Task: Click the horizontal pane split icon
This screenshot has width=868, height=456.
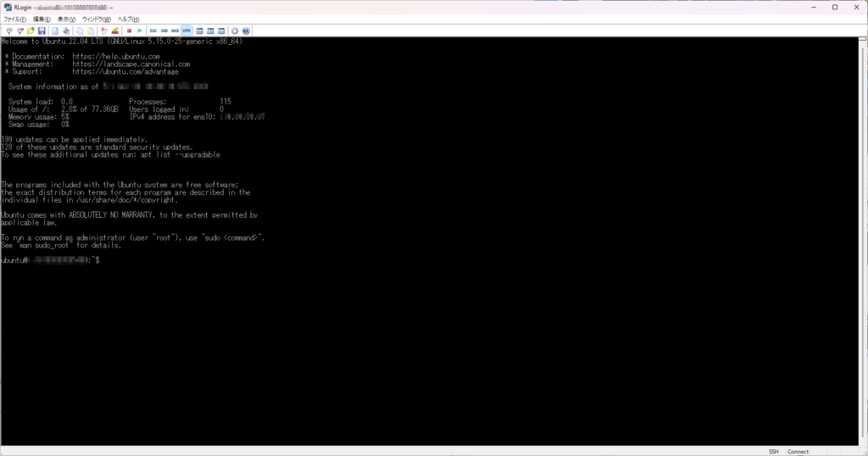Action: [x=200, y=31]
